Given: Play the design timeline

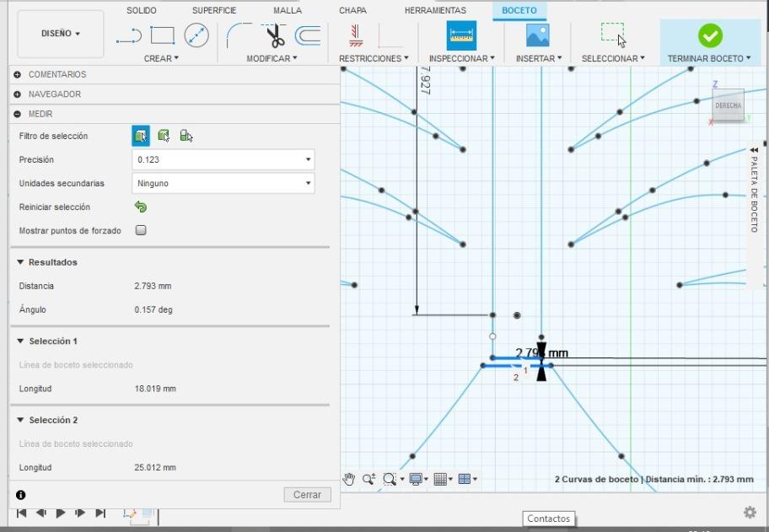Looking at the screenshot, I should [x=61, y=513].
